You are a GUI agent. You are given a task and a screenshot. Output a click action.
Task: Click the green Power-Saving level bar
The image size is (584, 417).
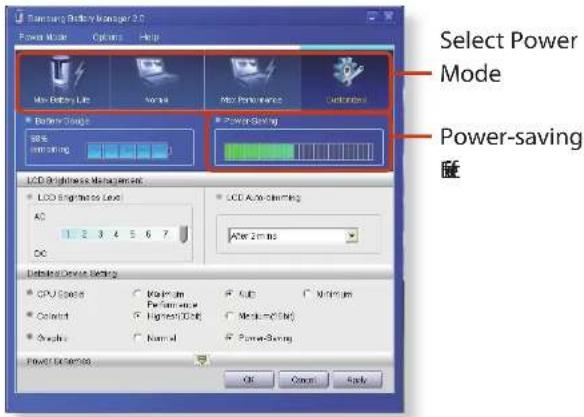coord(259,152)
